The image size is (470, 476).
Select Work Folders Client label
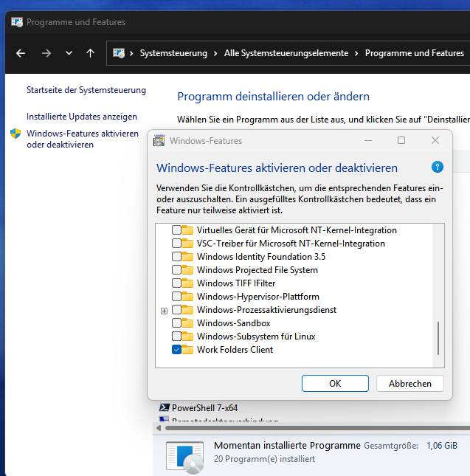coord(235,350)
